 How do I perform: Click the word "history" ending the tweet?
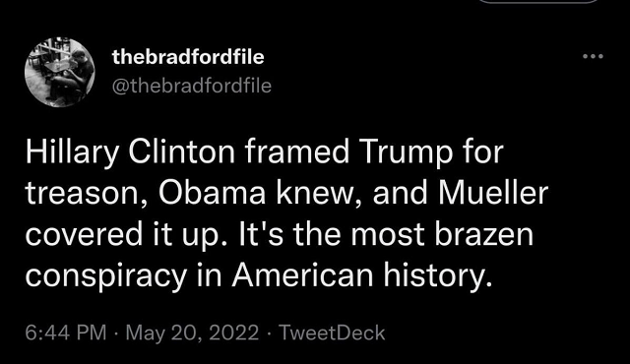[435, 275]
